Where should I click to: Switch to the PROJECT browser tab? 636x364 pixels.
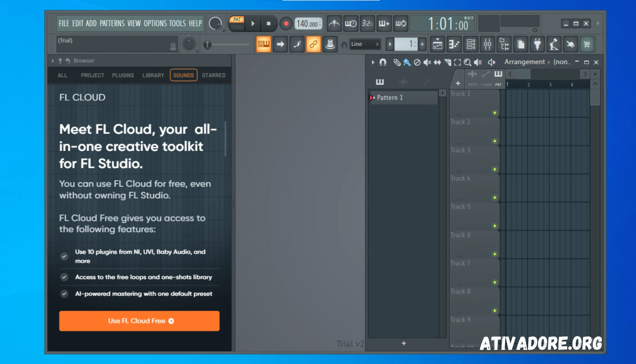(x=92, y=75)
